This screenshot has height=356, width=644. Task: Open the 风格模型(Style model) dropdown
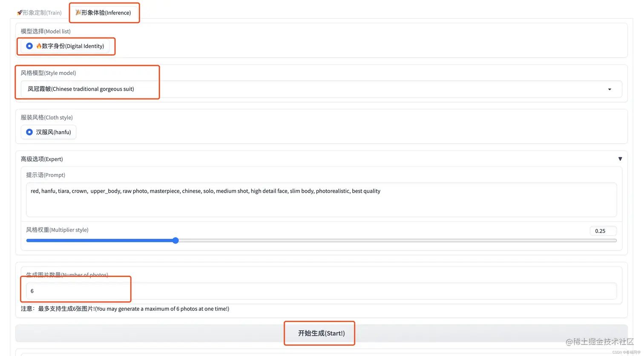321,89
